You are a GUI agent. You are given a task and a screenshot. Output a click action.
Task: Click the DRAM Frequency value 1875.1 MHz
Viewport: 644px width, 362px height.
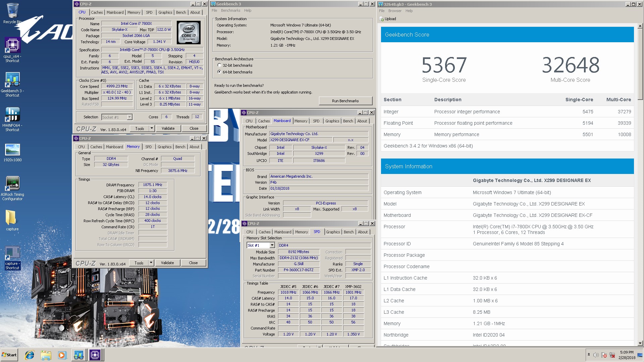tap(153, 185)
